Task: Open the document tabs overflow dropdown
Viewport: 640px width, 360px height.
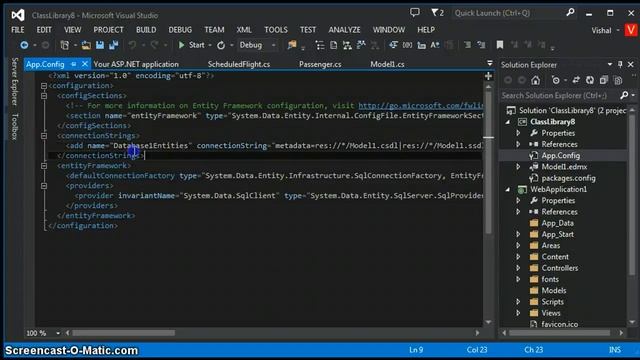Action: pyautogui.click(x=490, y=63)
